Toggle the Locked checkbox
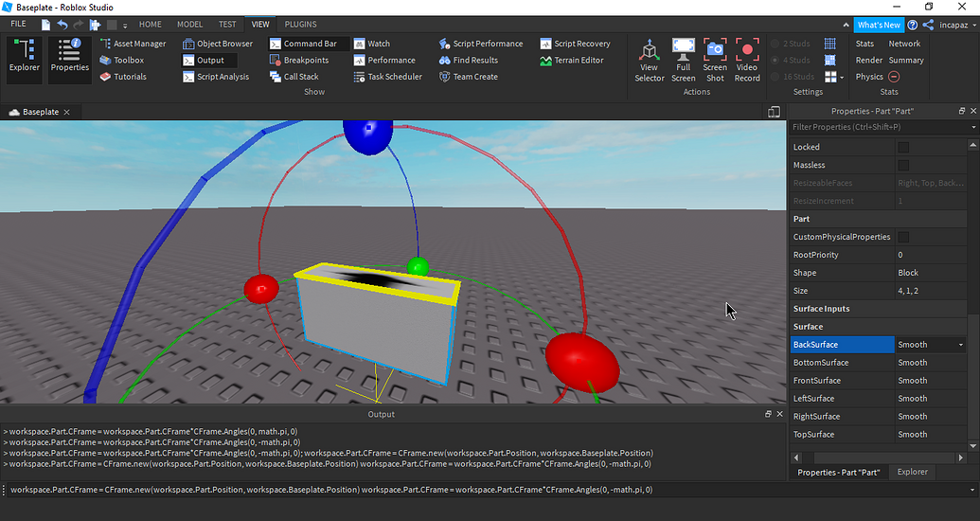 (x=903, y=147)
